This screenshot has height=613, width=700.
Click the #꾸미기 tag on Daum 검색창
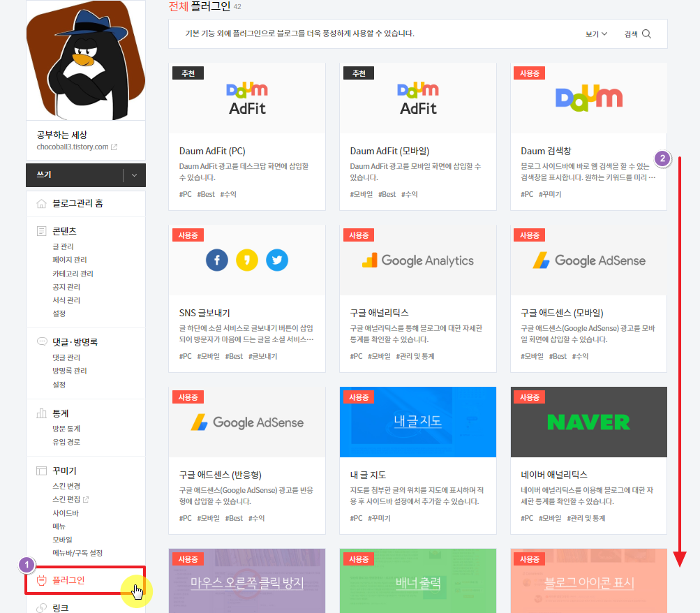550,194
